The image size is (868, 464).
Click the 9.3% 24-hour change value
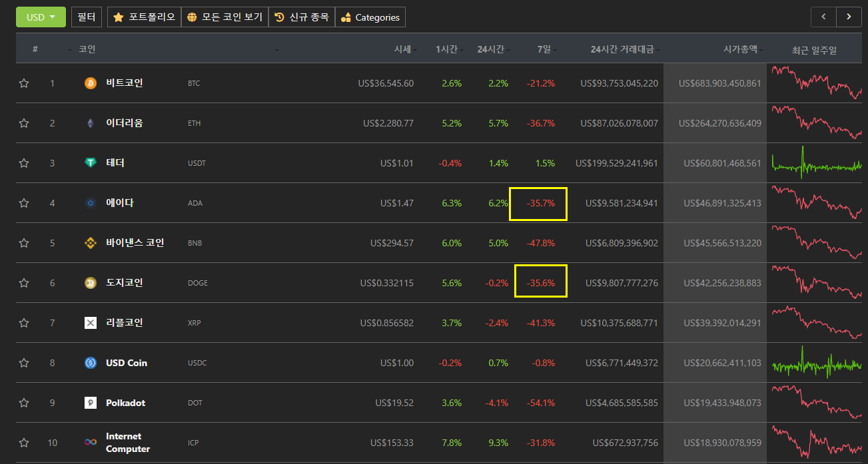(x=498, y=443)
